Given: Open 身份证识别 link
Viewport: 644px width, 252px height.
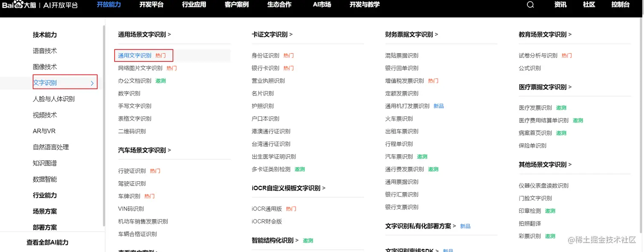Looking at the screenshot, I should click(x=265, y=55).
